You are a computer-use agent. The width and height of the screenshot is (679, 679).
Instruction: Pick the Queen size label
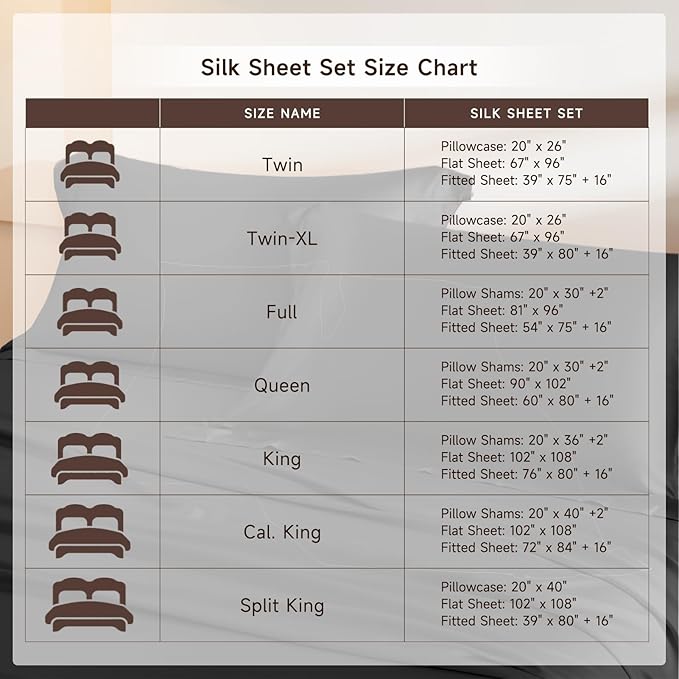(282, 385)
